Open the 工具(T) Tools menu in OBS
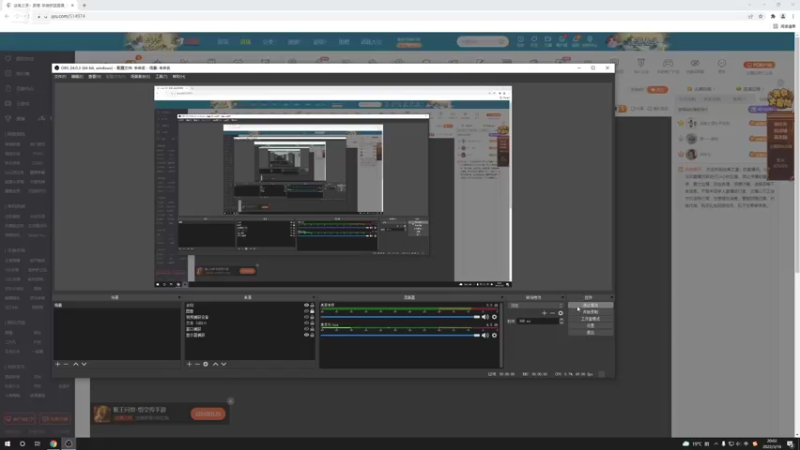Screen dimensions: 800x450 [161, 77]
